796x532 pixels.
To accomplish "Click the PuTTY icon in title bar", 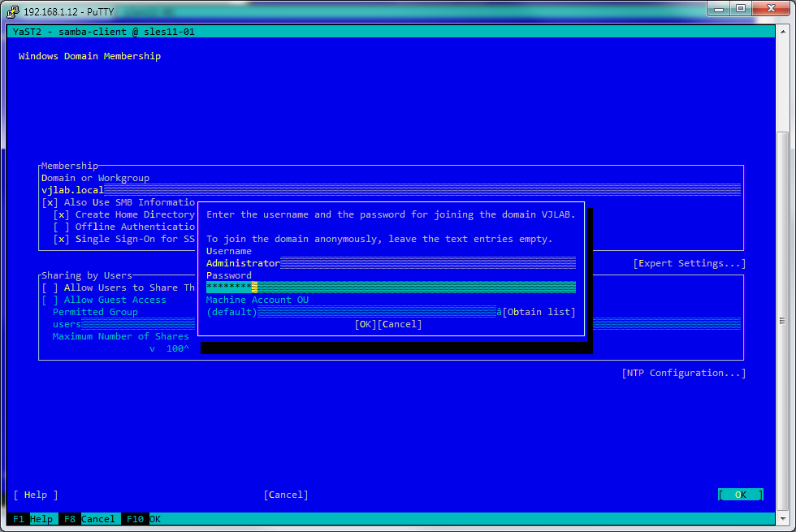I will tap(13, 11).
